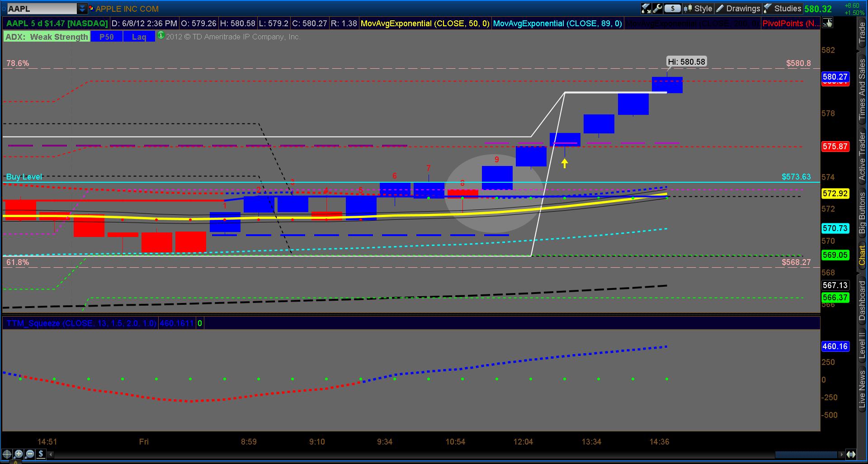Click the 580.27 last price bubble
Image resolution: width=868 pixels, height=464 pixels.
835,77
